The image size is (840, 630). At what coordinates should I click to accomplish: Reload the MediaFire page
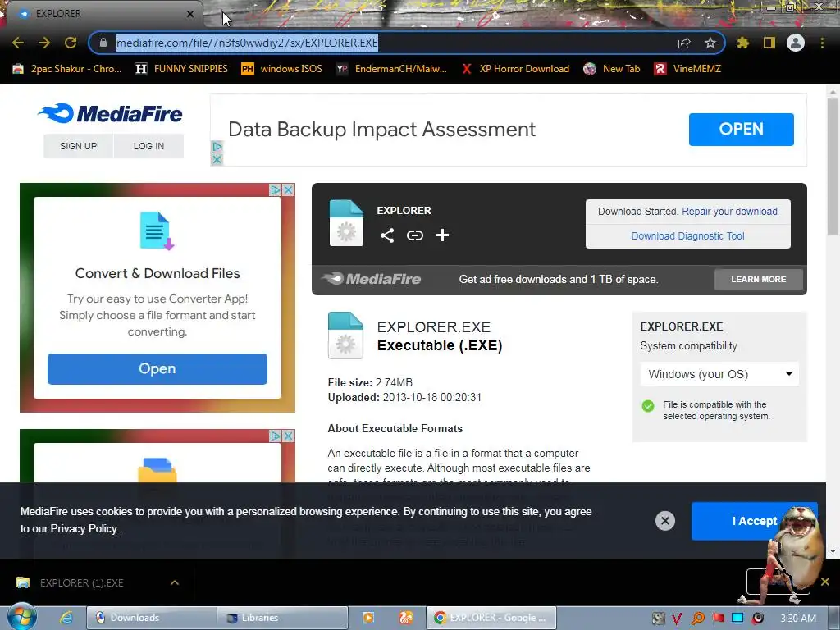(71, 43)
